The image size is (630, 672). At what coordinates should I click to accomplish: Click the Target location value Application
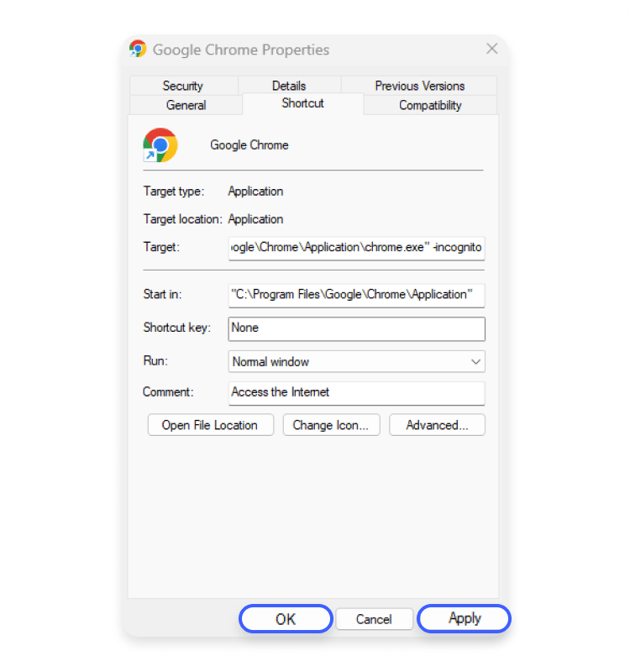coord(255,219)
